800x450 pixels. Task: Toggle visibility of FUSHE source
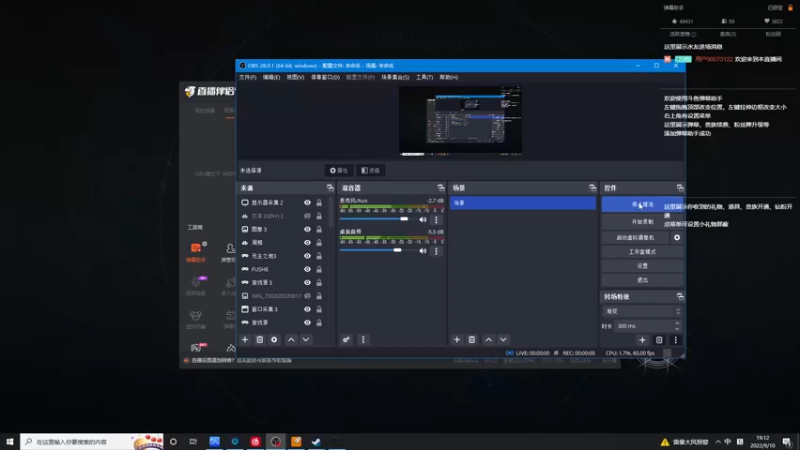[x=307, y=269]
